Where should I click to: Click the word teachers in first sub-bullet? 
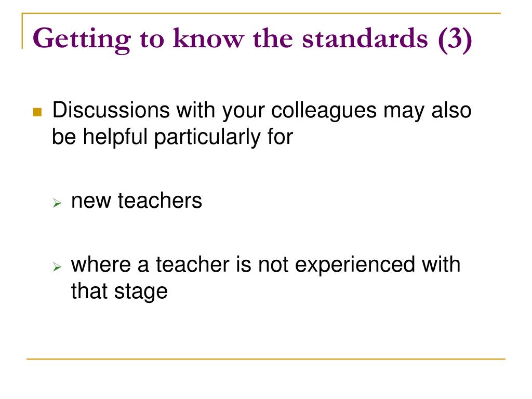(160, 201)
